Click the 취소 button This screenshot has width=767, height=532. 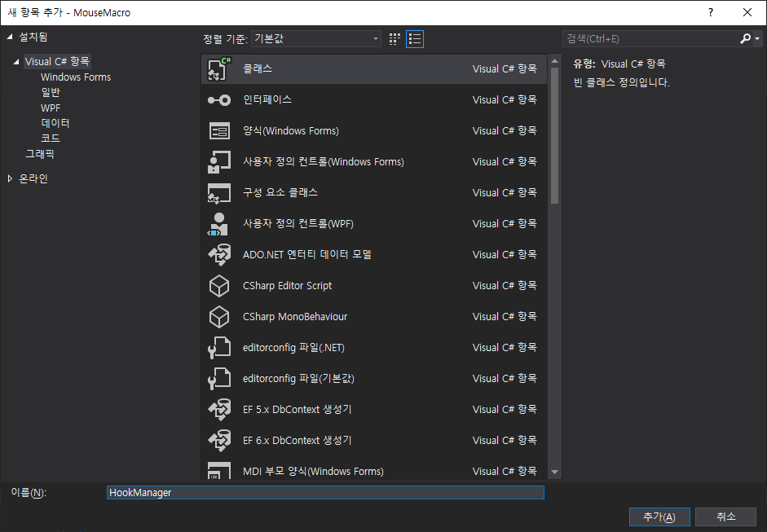tap(726, 517)
